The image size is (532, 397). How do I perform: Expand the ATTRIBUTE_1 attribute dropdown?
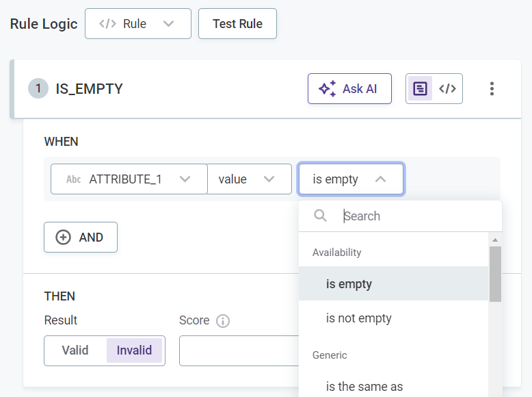(184, 179)
